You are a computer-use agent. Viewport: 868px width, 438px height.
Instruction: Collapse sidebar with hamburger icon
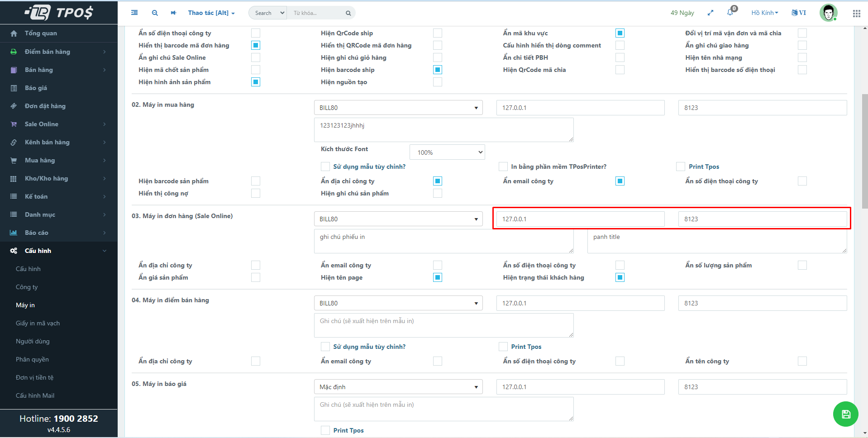134,13
